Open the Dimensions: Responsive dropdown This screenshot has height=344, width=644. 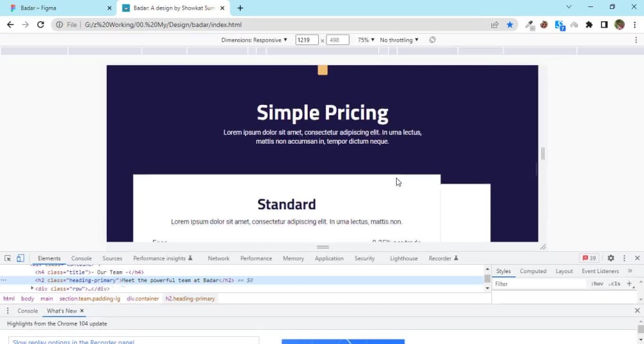point(254,40)
